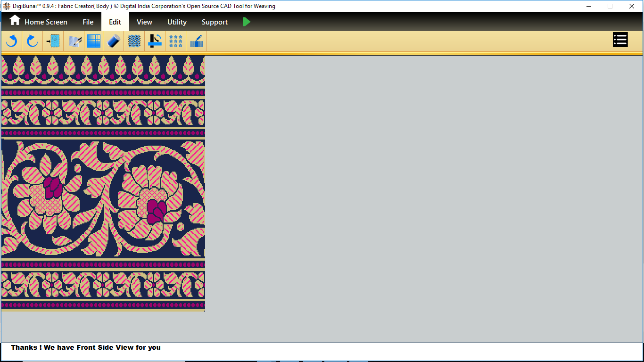Open the Support menu
Image resolution: width=644 pixels, height=362 pixels.
coord(215,22)
